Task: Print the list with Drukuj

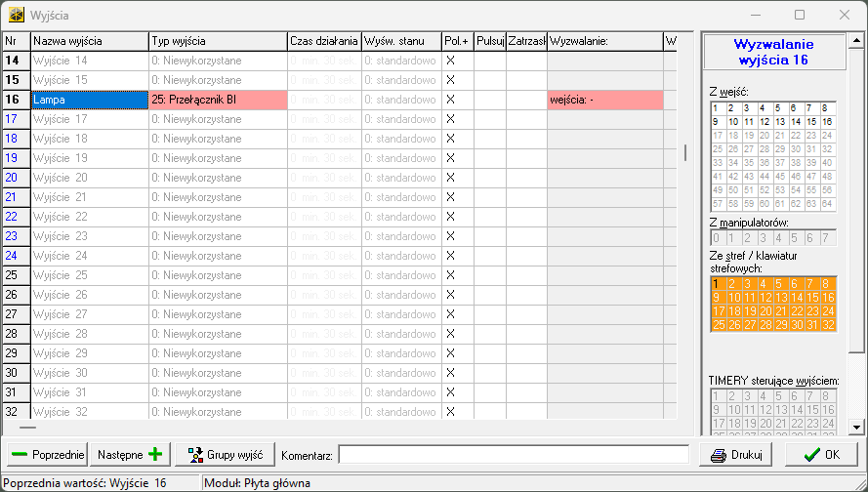Action: pyautogui.click(x=735, y=455)
